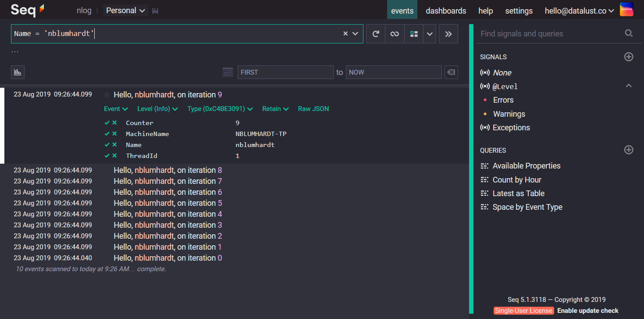The image size is (644, 319).
Task: Show the histogram chart
Action: 18,72
